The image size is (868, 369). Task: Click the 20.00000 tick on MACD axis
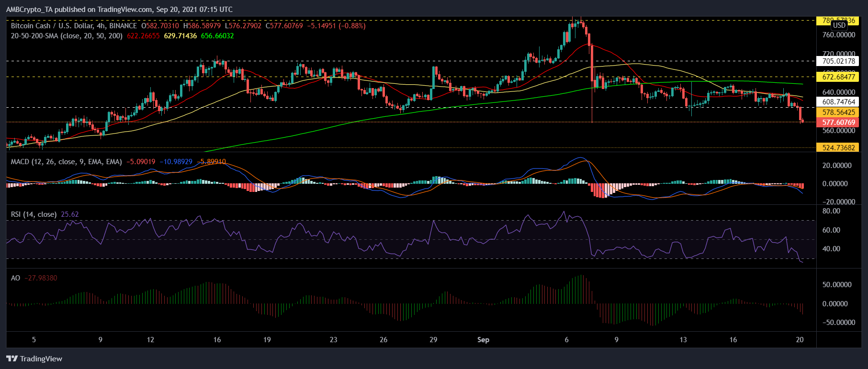click(x=837, y=166)
